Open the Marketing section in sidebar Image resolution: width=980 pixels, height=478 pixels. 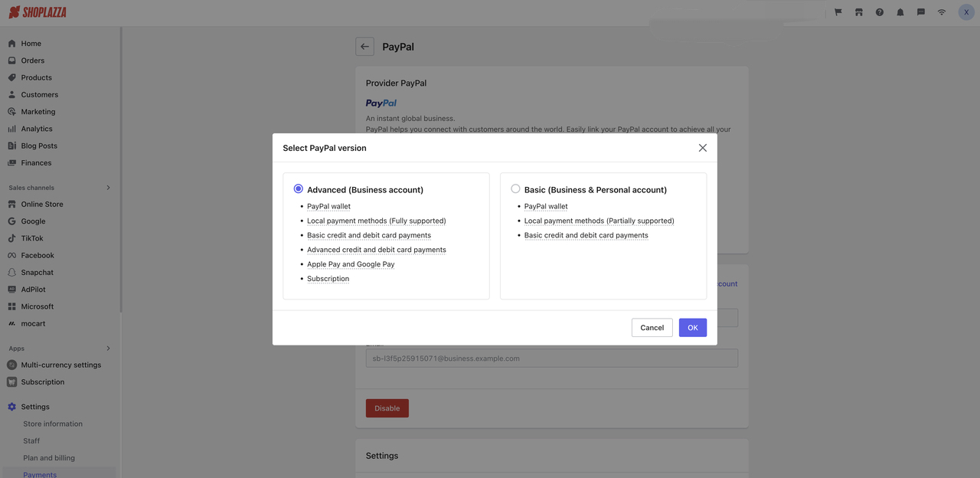pyautogui.click(x=38, y=110)
